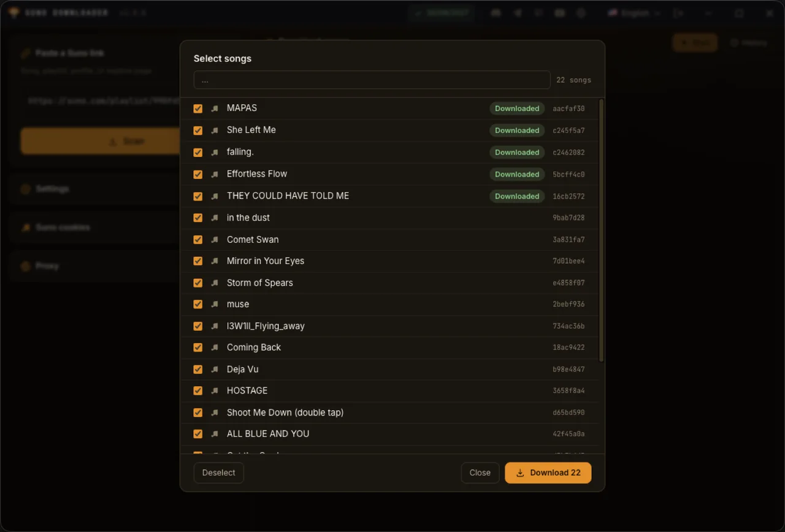Click the music note icon for Deja Vu
Viewport: 785px width, 532px height.
pos(215,370)
